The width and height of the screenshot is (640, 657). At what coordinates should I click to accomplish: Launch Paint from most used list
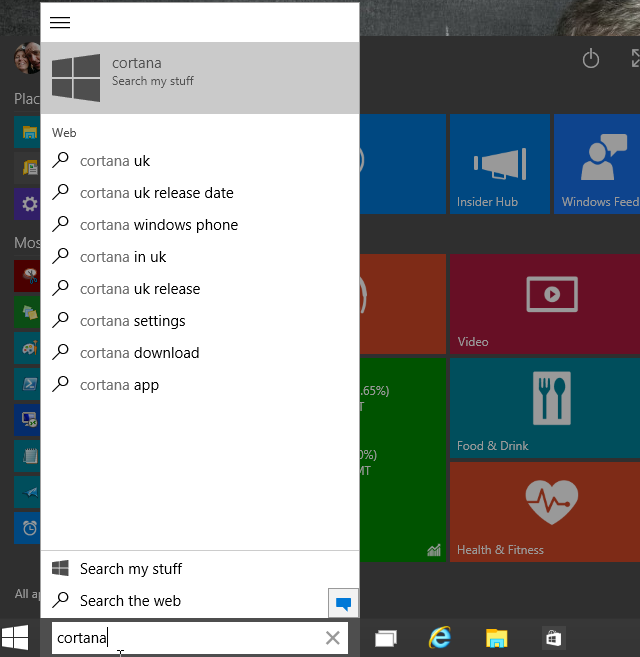coord(27,348)
